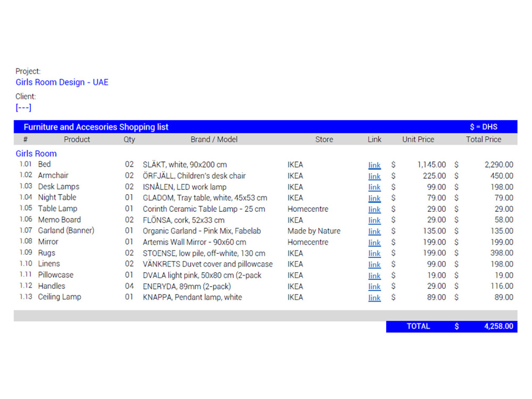Select the Made by Nature store cell
Viewport: 532px width, 399px height.
click(x=314, y=231)
